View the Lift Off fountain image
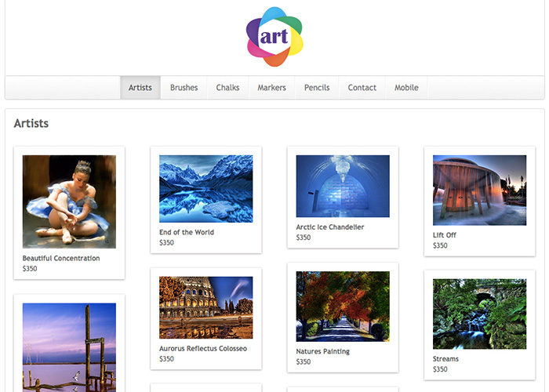Viewport: 549px width, 392px height. click(479, 191)
